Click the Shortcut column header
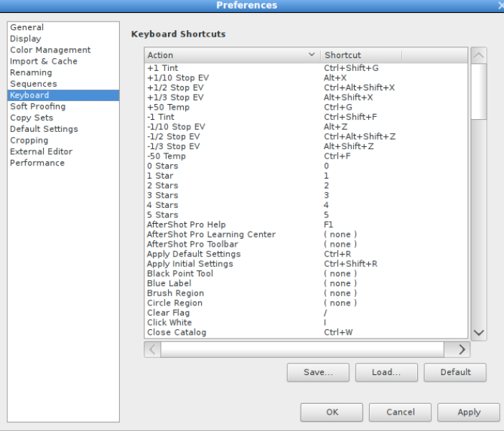The width and height of the screenshot is (504, 431). 361,55
